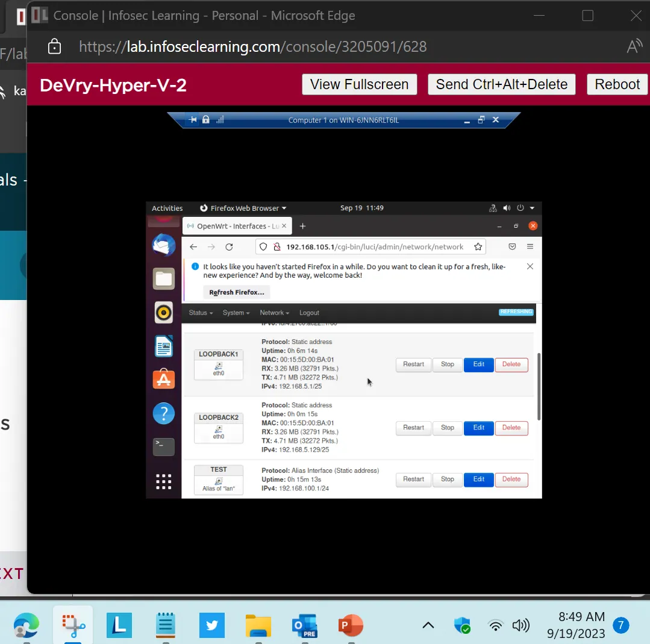Open the Help icon in the dock
Screen dimensions: 650x644
click(164, 413)
